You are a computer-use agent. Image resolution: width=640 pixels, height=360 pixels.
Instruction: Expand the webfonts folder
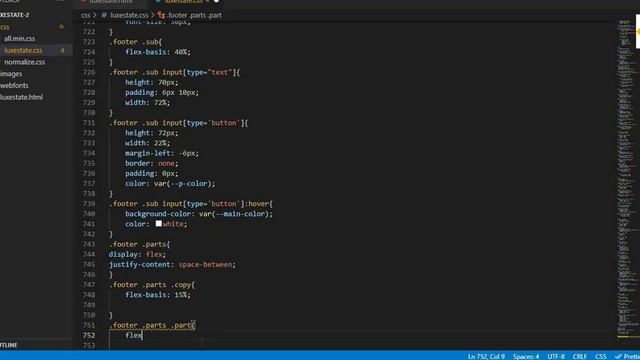[x=14, y=85]
